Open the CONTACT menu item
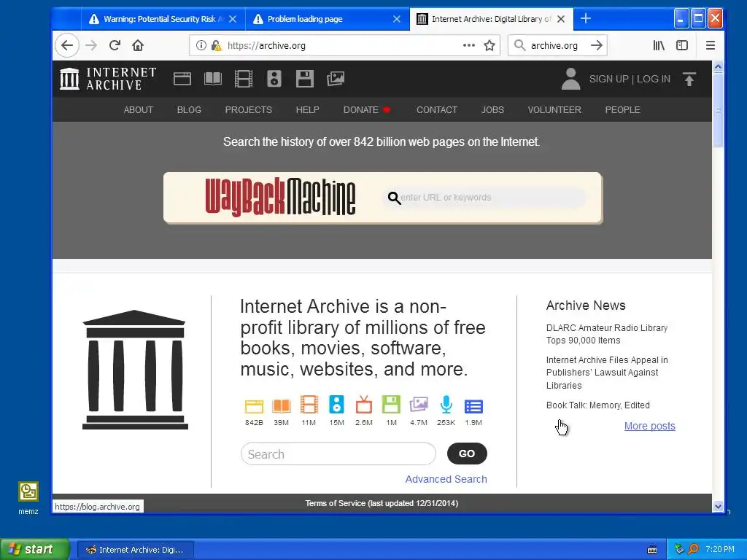747x560 pixels. click(437, 110)
